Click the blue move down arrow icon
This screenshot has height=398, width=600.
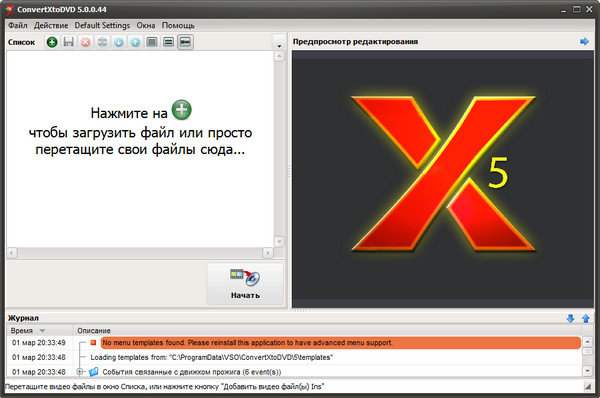(x=119, y=42)
